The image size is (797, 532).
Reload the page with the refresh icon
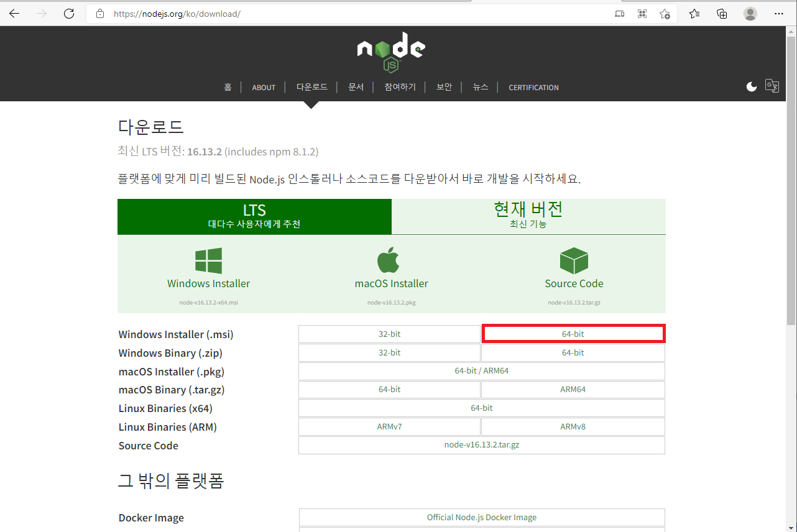coord(69,14)
